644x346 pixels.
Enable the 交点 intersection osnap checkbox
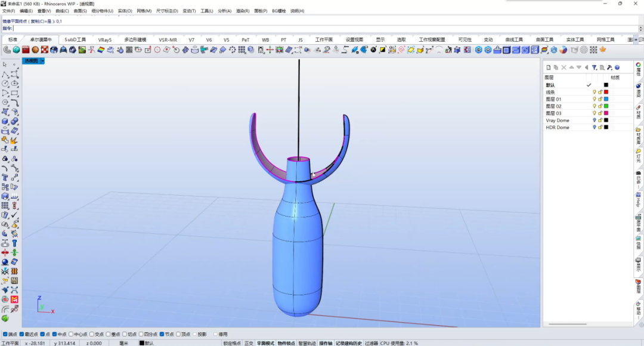pos(92,334)
